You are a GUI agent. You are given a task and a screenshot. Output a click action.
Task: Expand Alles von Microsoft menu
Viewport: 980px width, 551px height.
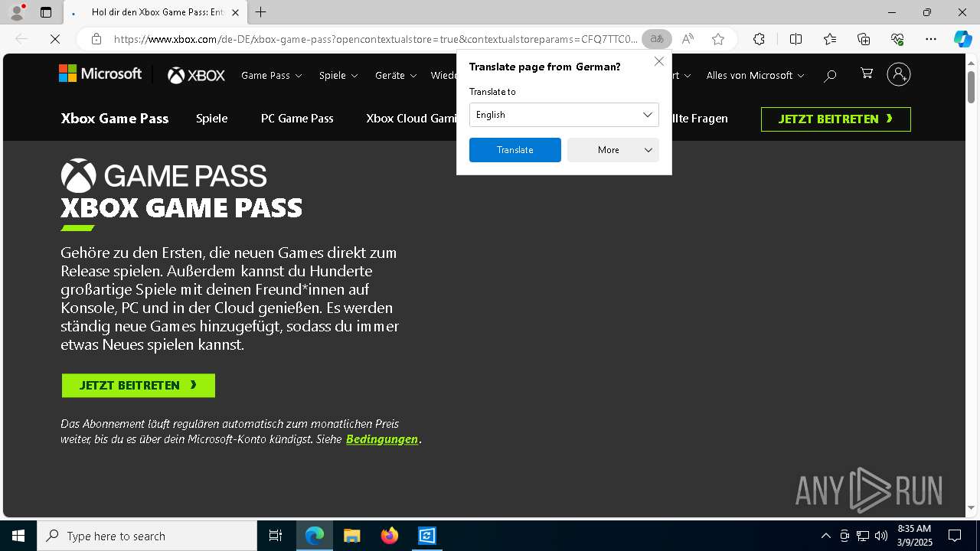tap(755, 75)
